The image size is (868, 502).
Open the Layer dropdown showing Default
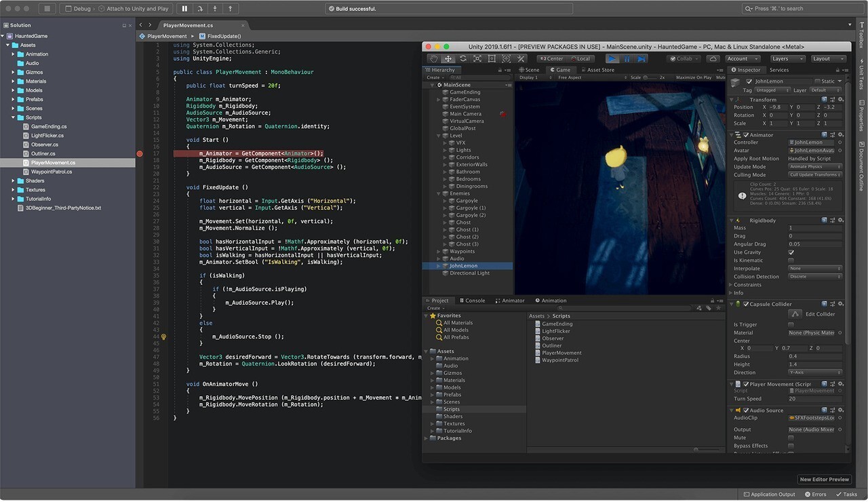tap(825, 90)
